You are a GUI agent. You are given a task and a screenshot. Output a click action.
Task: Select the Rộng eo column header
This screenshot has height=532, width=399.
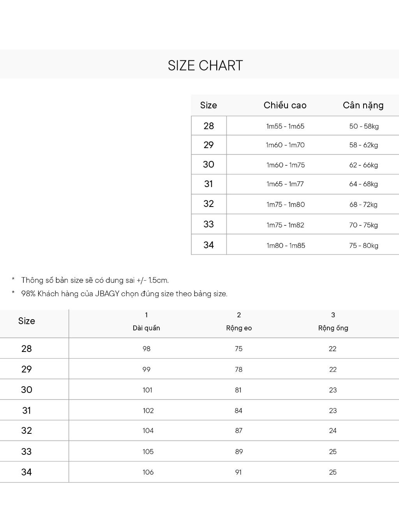click(x=239, y=328)
